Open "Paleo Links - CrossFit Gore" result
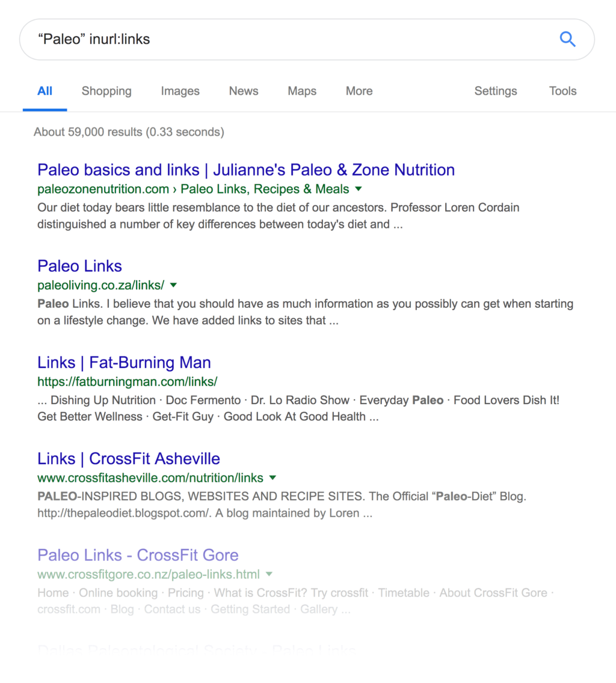 137,555
